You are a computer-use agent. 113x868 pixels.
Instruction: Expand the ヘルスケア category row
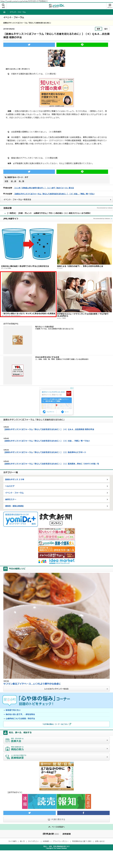pos(56,486)
